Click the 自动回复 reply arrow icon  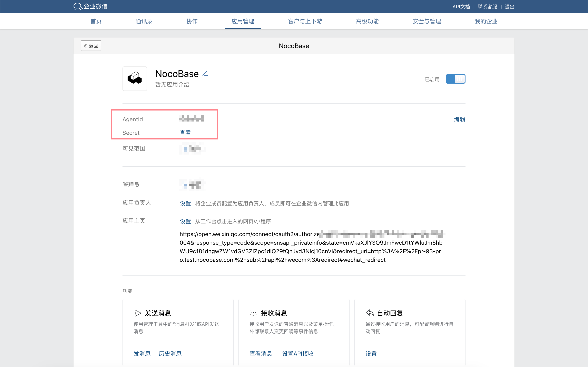tap(370, 313)
